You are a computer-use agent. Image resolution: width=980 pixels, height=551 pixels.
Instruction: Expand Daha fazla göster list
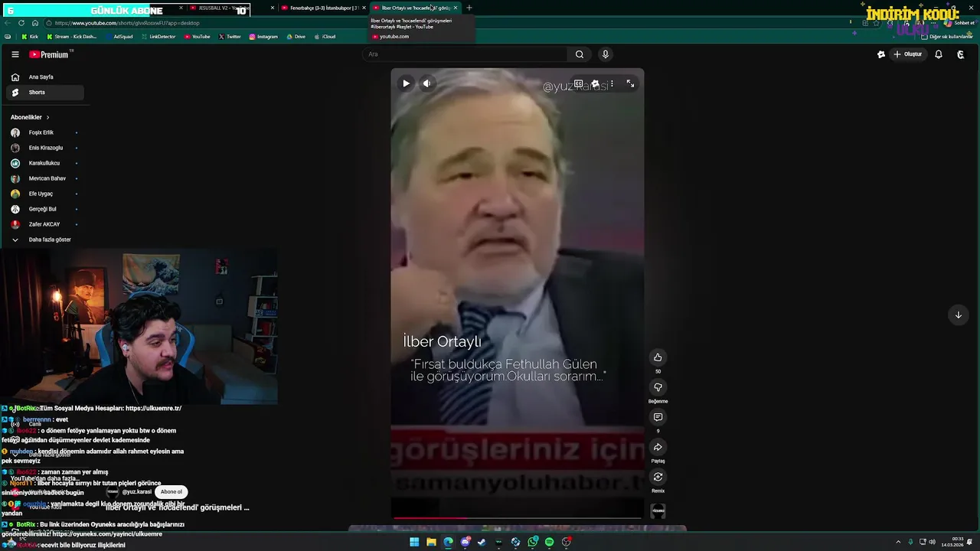[45, 240]
